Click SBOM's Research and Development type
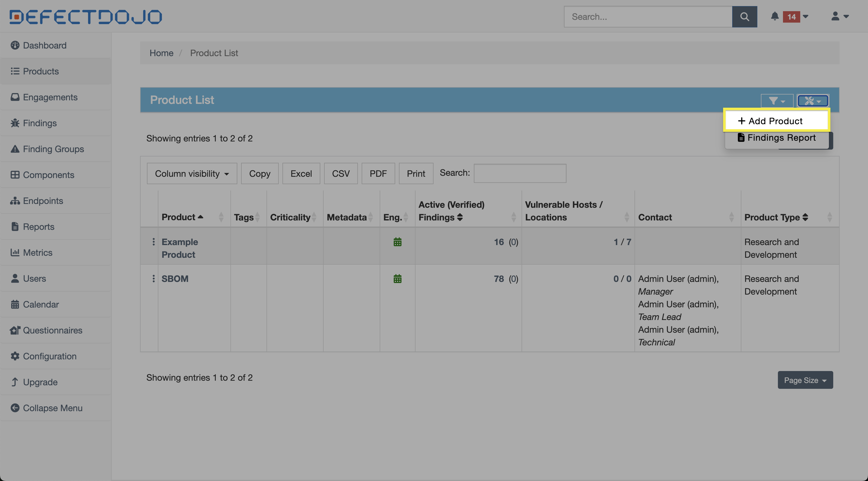 [x=772, y=285]
